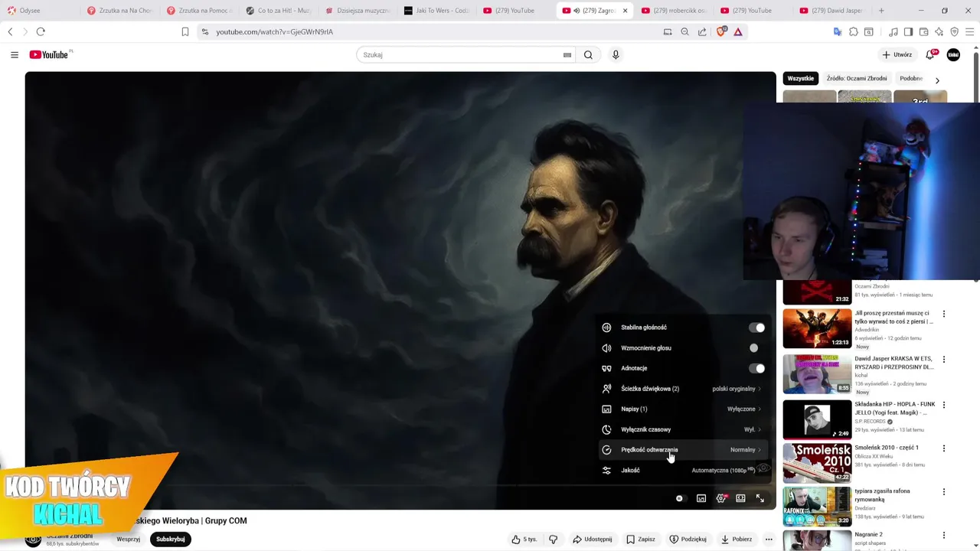Click the Udostępnij share button
Screen dimensions: 980x551
(592, 539)
